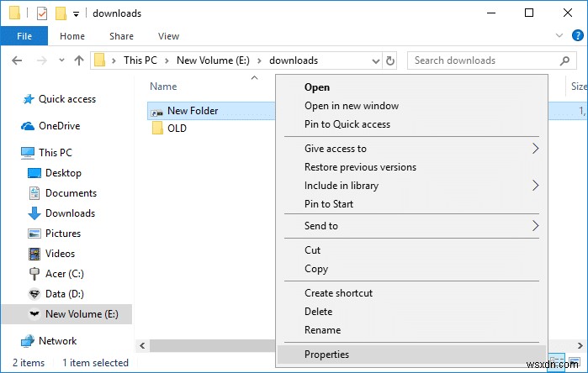Choose Create shortcut
This screenshot has width=588, height=373.
click(x=411, y=293)
